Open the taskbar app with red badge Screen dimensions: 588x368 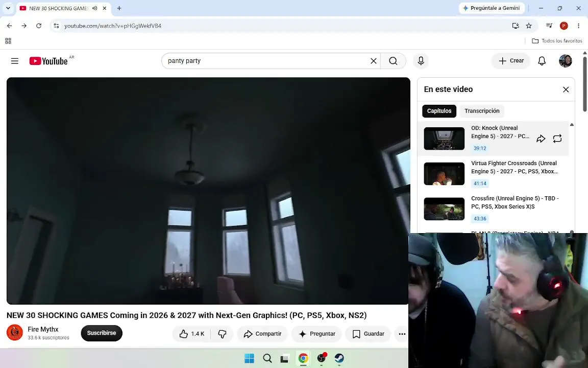tap(322, 358)
